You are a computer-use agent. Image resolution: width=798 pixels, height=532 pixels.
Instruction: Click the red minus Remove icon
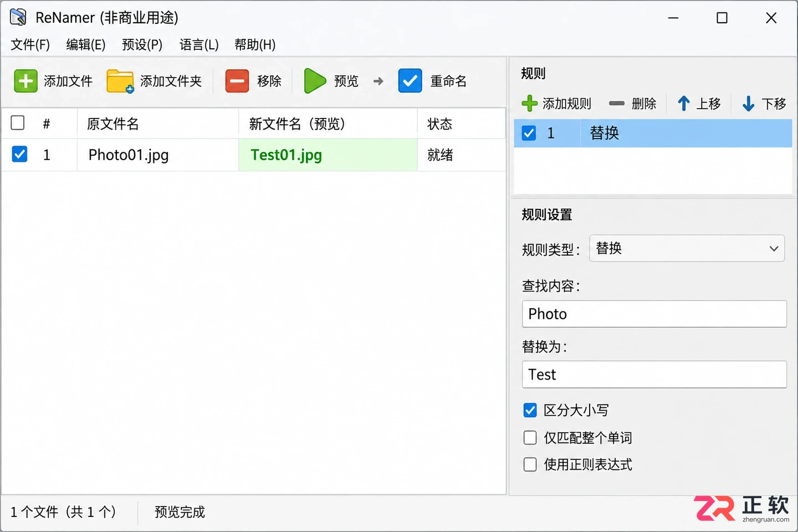point(237,81)
